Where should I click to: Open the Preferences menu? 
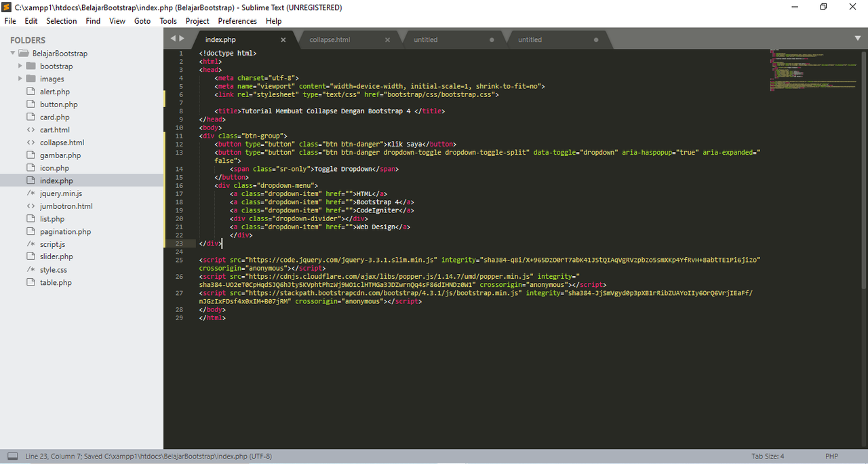(237, 21)
